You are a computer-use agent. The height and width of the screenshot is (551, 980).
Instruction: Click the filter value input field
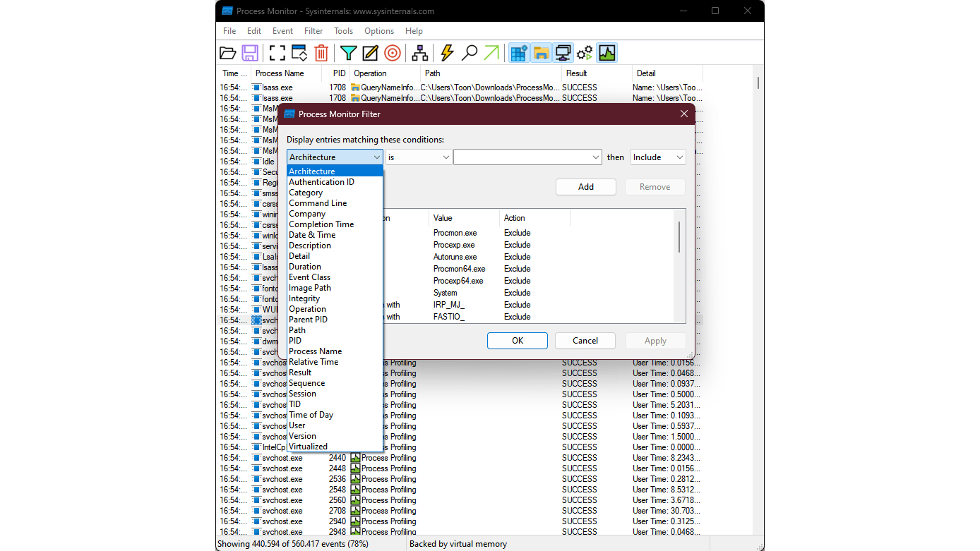pos(522,157)
